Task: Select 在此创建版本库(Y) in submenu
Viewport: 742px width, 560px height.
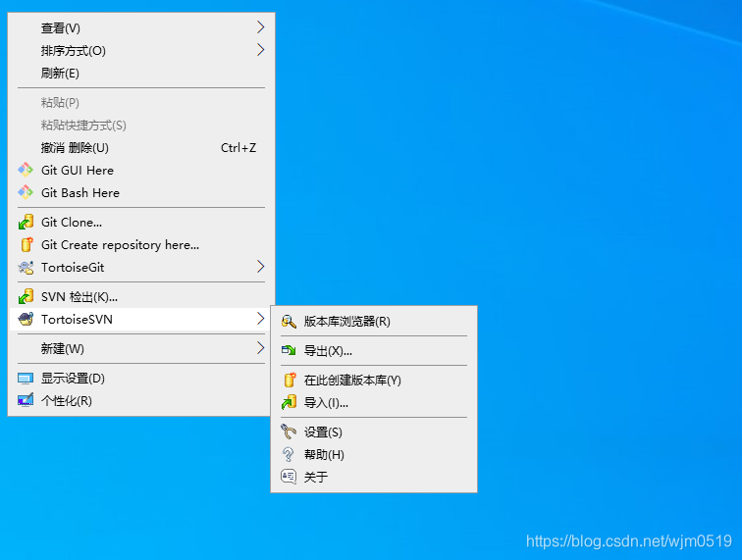Action: pyautogui.click(x=374, y=381)
